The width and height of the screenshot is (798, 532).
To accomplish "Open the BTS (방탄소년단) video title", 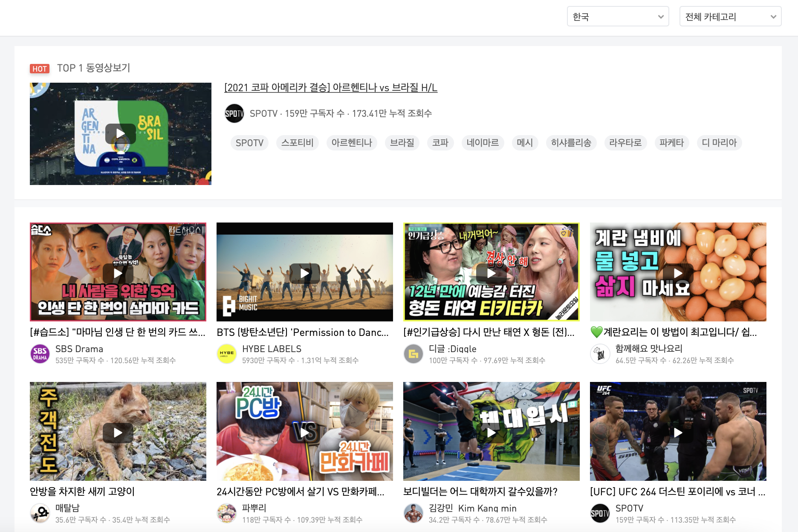I will point(303,332).
